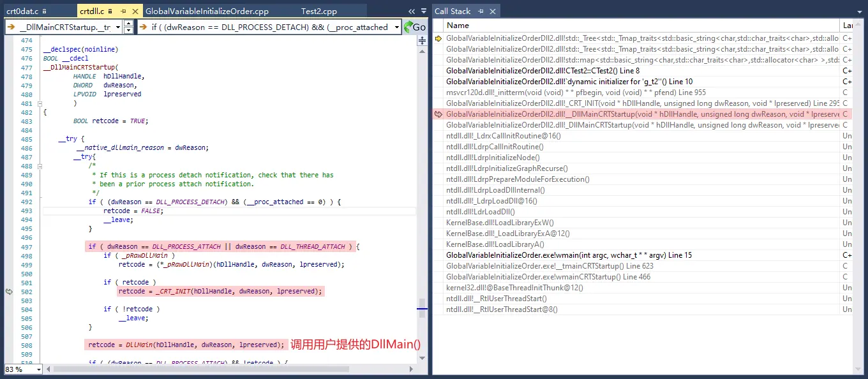Viewport: 868px width, 379px height.
Task: Toggle a breakpoint in the margin at line 508
Action: point(9,345)
